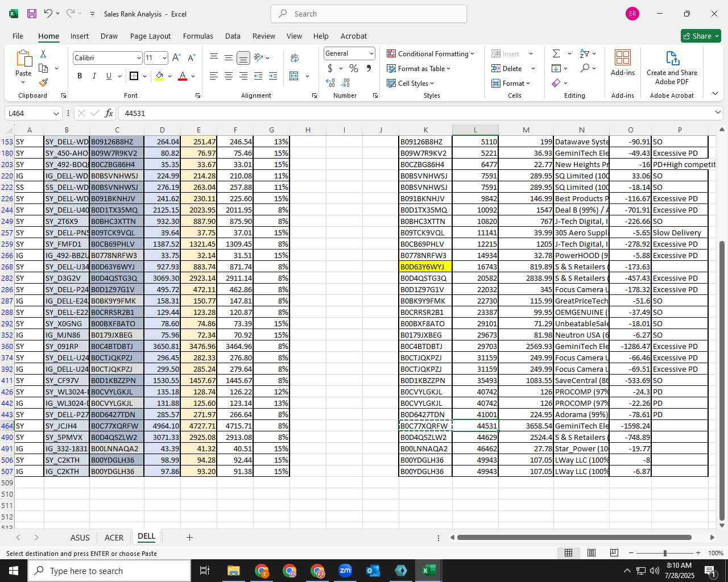Decrease font size with the smaller A icon
The height and width of the screenshot is (582, 728).
point(191,58)
